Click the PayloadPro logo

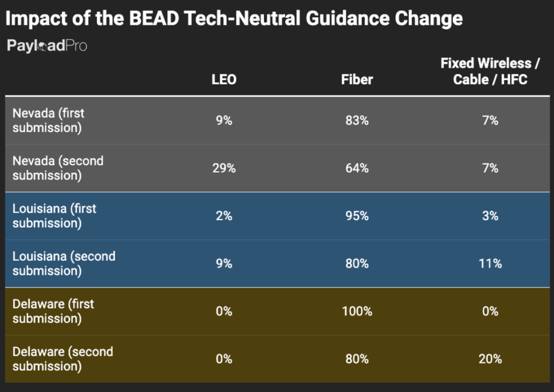(47, 46)
